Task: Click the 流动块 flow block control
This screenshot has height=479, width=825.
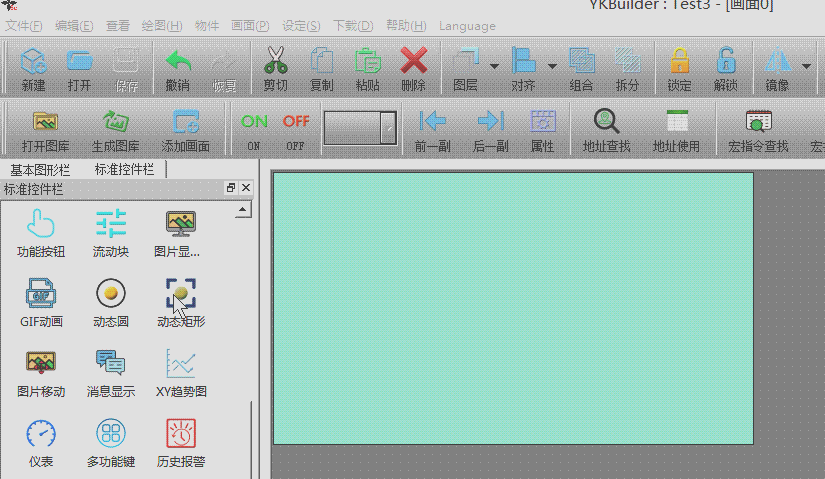Action: [x=110, y=224]
